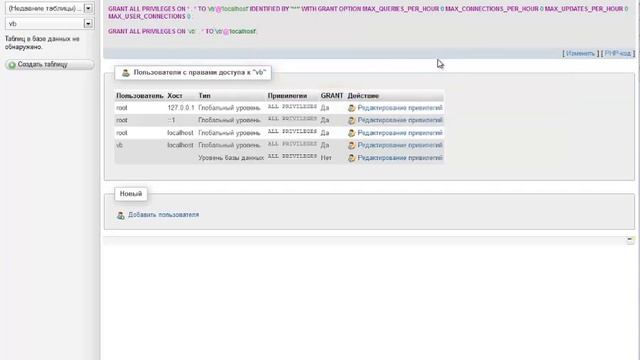Click the Пользователь column header

coord(140,96)
